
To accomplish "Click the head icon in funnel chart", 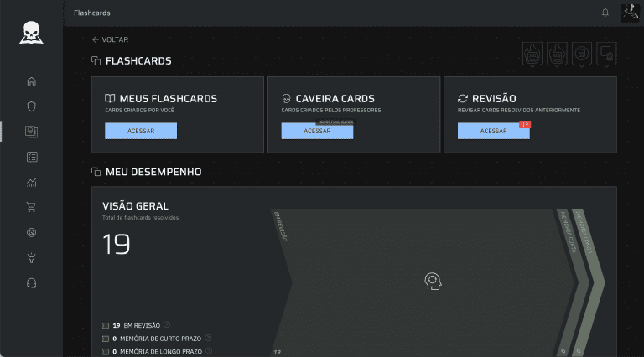I will pos(432,281).
